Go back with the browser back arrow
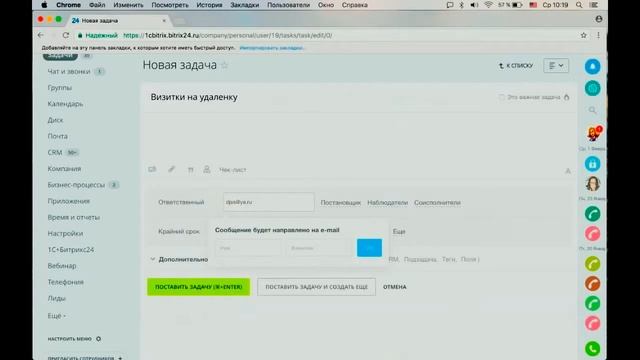This screenshot has height=360, width=640. point(40,36)
